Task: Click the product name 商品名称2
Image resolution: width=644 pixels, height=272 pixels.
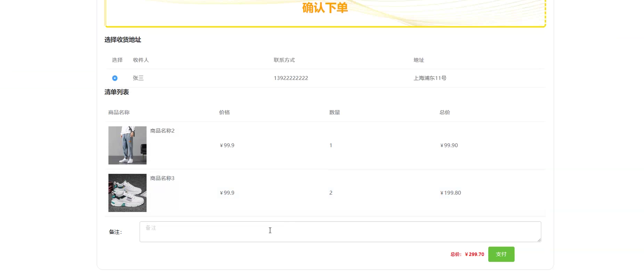Action: [x=162, y=131]
